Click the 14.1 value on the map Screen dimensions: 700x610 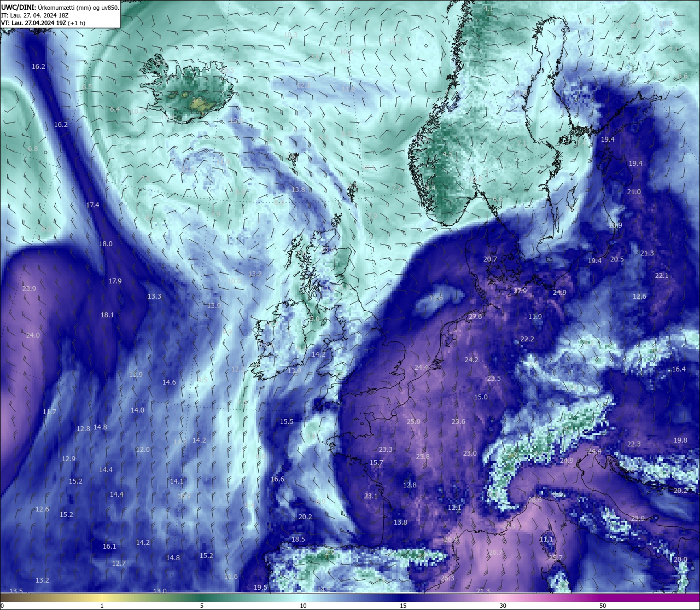click(x=177, y=481)
